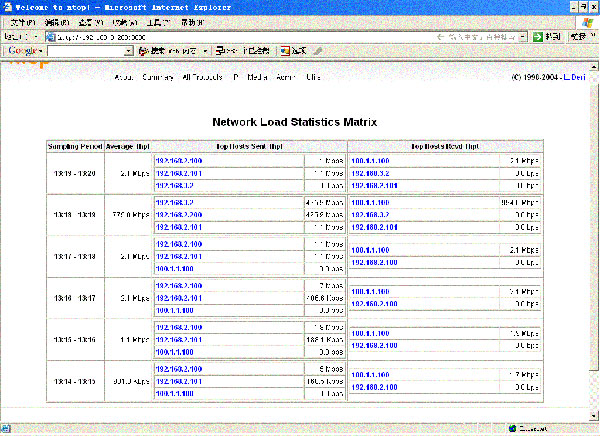The image size is (600, 436).
Task: Open received host 100.1.1.100 in 13:16 - 13:17 row
Action: pos(370,292)
